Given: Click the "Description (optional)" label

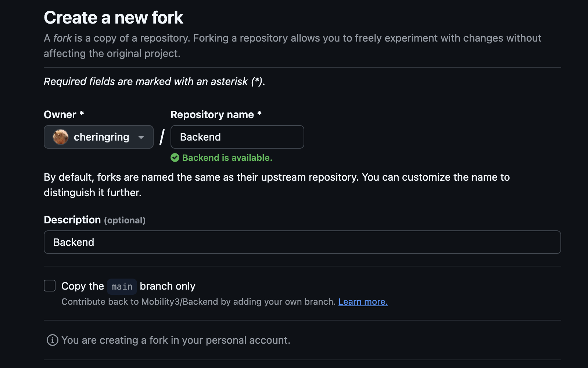Looking at the screenshot, I should coord(94,220).
